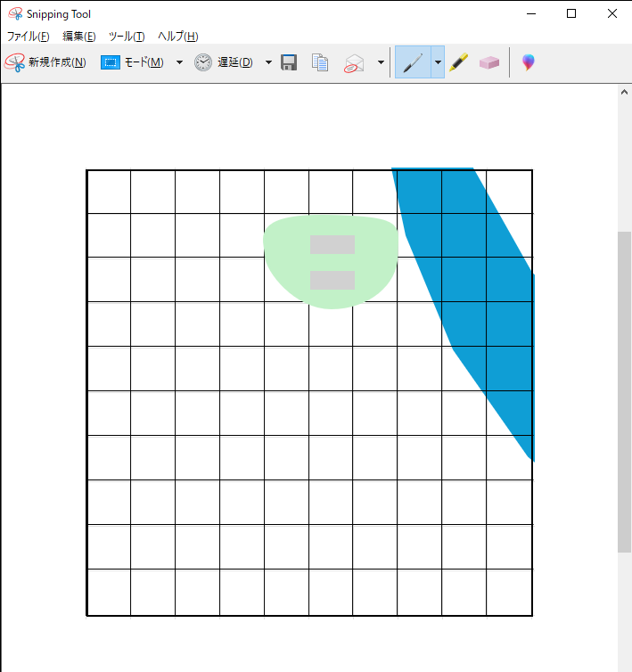Open the ツール(T) menu
This screenshot has width=632, height=672.
pos(127,37)
